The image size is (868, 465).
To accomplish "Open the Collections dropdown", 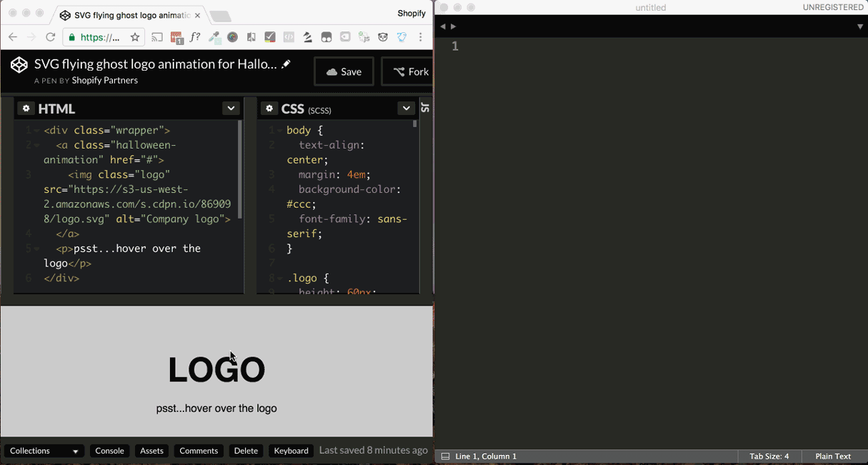I will (43, 451).
